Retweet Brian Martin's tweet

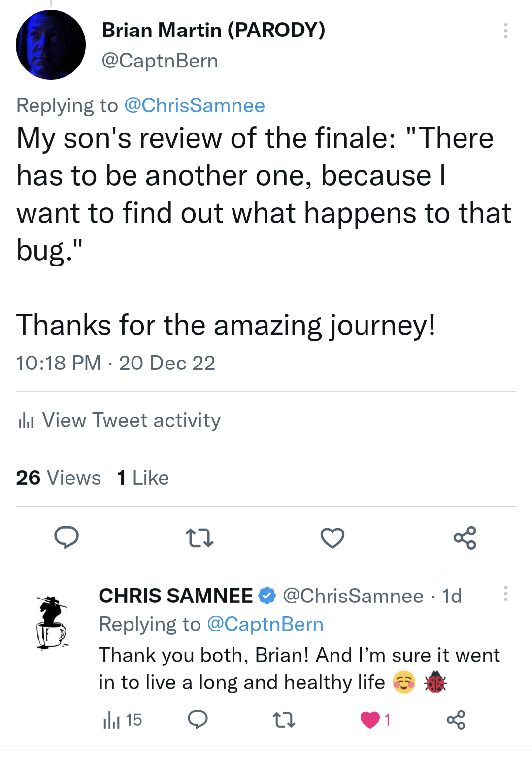tap(199, 537)
